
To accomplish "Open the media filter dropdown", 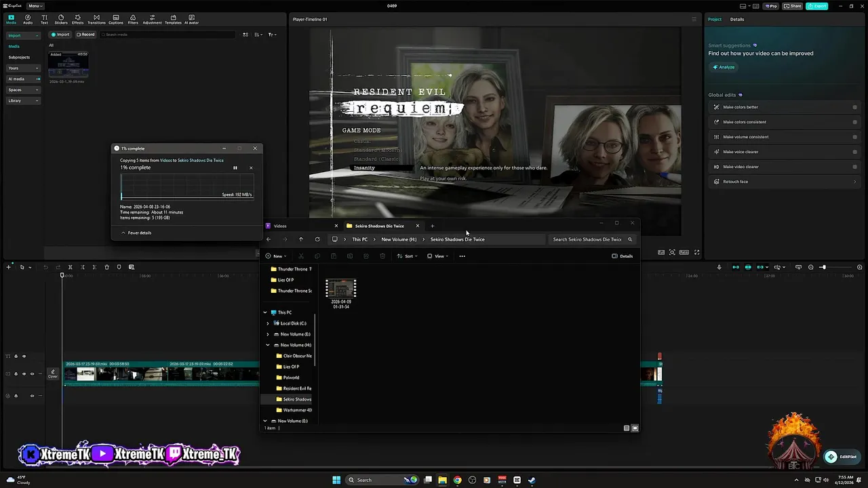I will pyautogui.click(x=272, y=35).
